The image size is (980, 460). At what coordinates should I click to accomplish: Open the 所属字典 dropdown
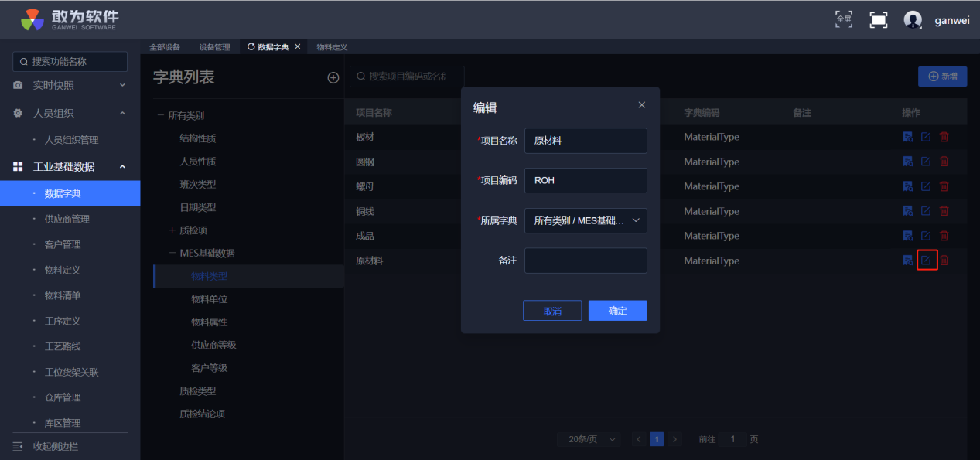pyautogui.click(x=586, y=220)
